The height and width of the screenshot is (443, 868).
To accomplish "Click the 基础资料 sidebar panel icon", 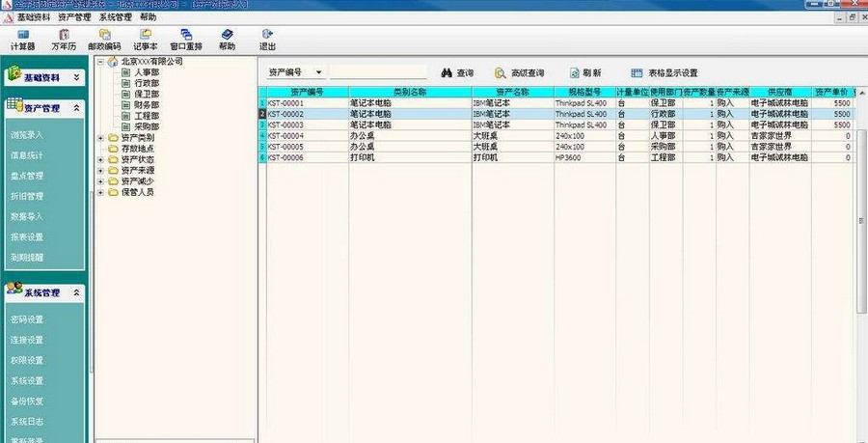I will (14, 73).
